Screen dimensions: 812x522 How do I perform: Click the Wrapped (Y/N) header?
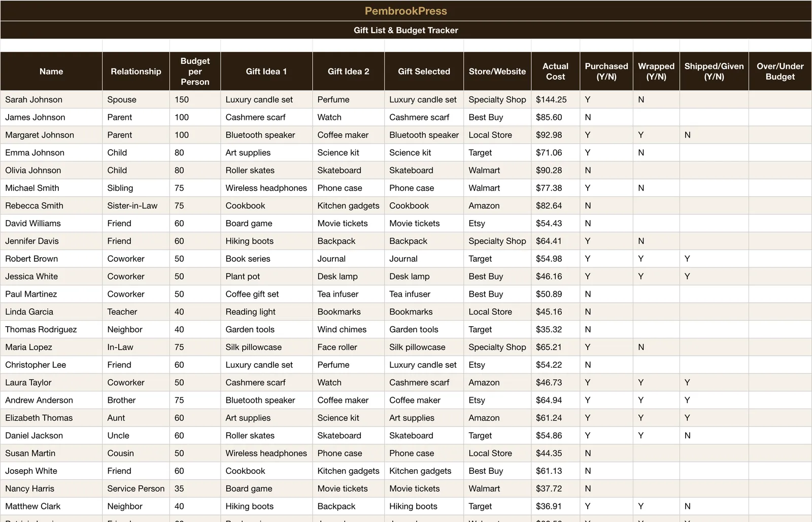click(x=656, y=72)
